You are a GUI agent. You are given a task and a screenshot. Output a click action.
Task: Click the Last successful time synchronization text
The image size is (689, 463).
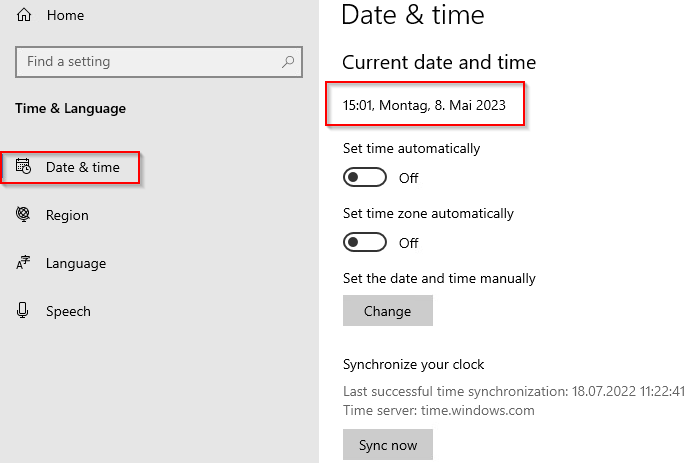pyautogui.click(x=514, y=391)
